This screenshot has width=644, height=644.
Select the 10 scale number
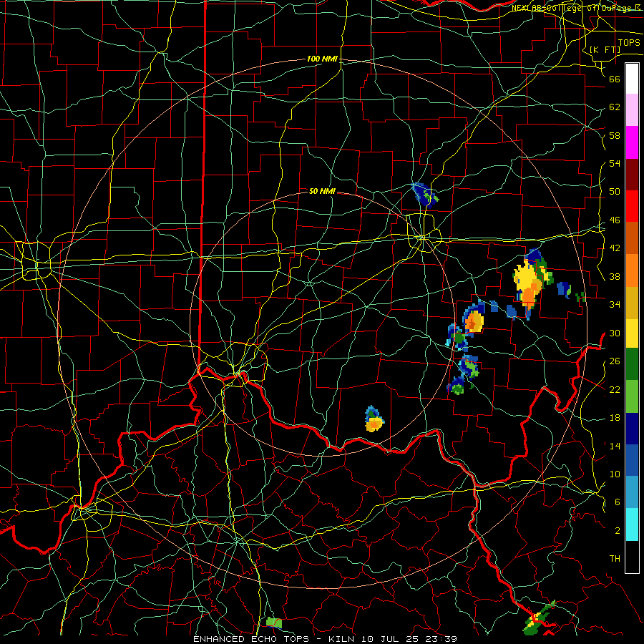click(615, 474)
